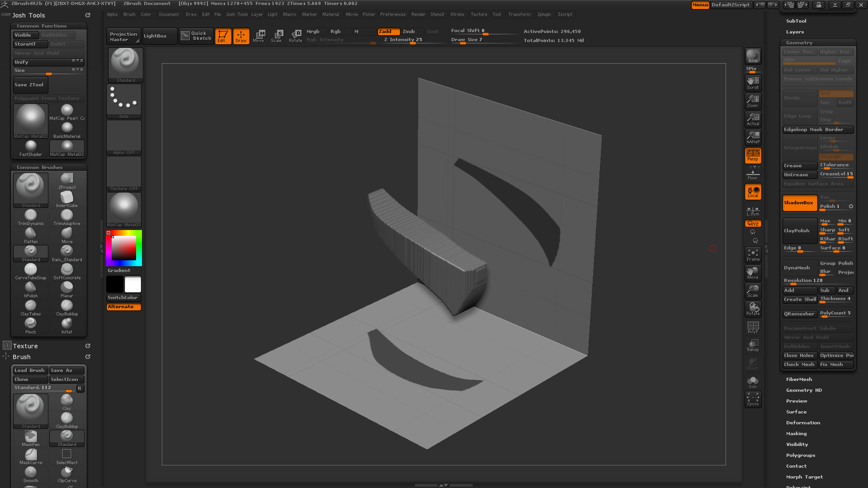
Task: Select the TrimDynamic brush
Action: 31,217
